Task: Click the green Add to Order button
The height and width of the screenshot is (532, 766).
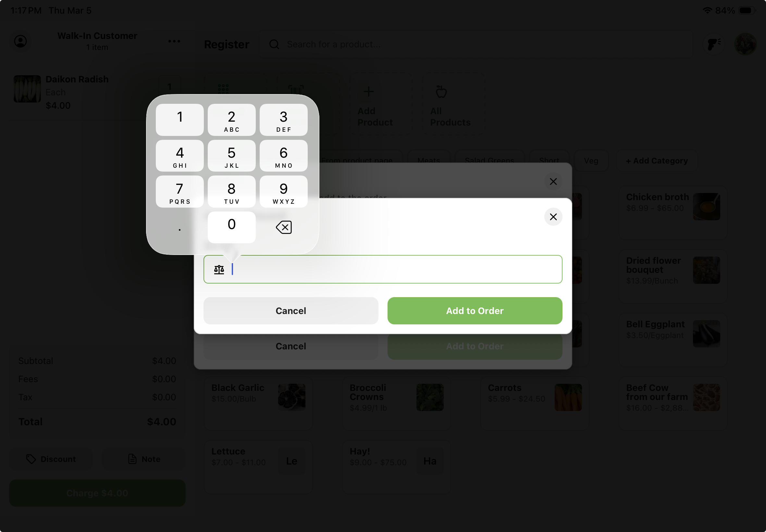Action: [475, 311]
